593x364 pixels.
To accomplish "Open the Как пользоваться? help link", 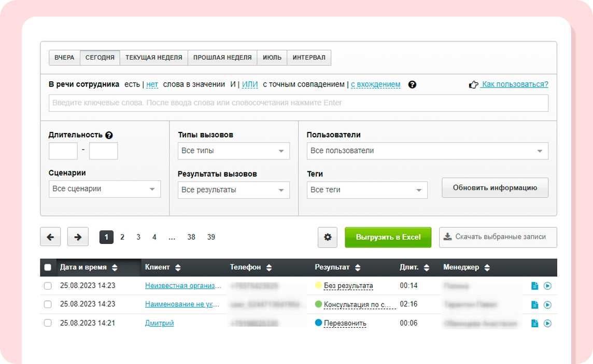I will (514, 84).
